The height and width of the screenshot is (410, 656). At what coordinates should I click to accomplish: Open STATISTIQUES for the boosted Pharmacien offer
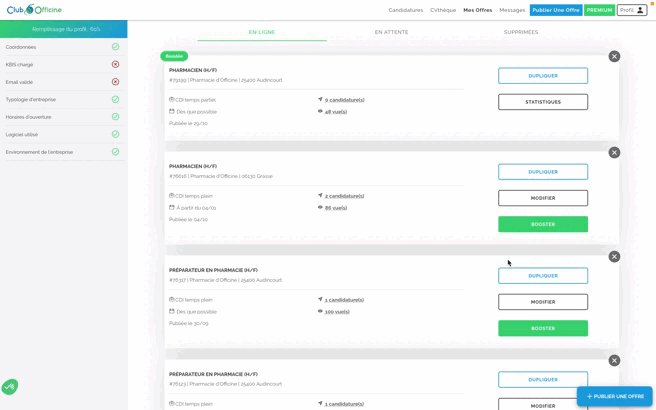[543, 102]
